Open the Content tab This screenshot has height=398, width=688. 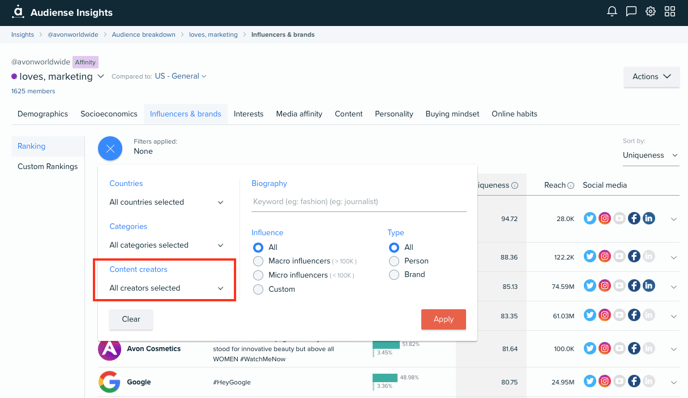coord(348,114)
